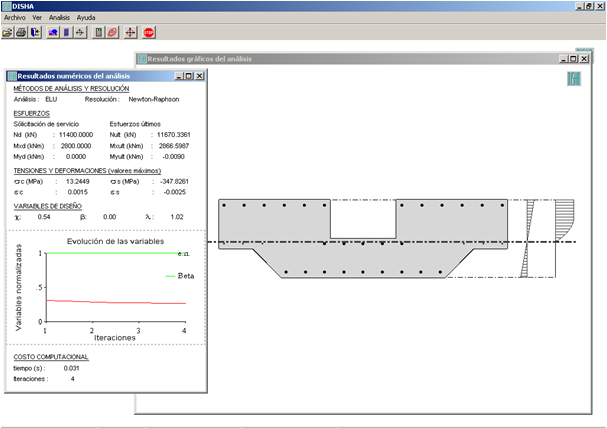This screenshot has height=428, width=607.
Task: Click the exit door icon
Action: coord(36,33)
